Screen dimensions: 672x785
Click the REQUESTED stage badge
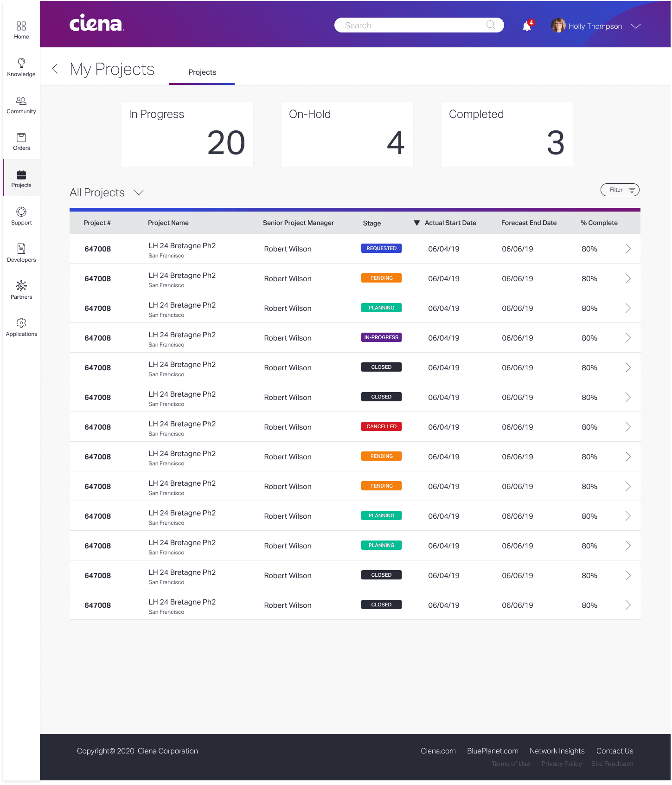coord(381,248)
